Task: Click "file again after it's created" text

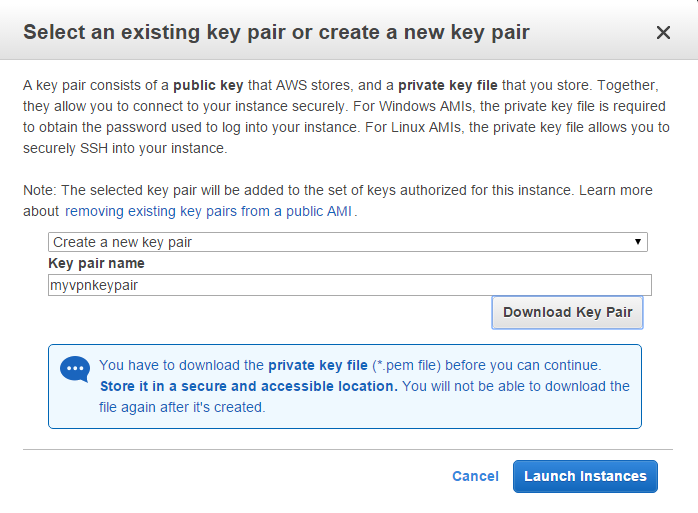Action: [181, 407]
